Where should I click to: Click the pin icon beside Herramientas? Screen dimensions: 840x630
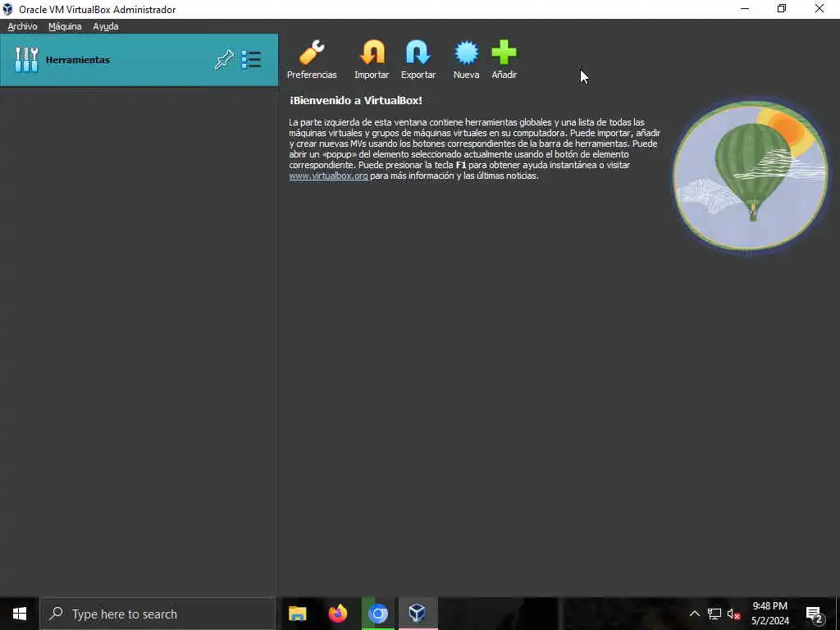tap(224, 60)
